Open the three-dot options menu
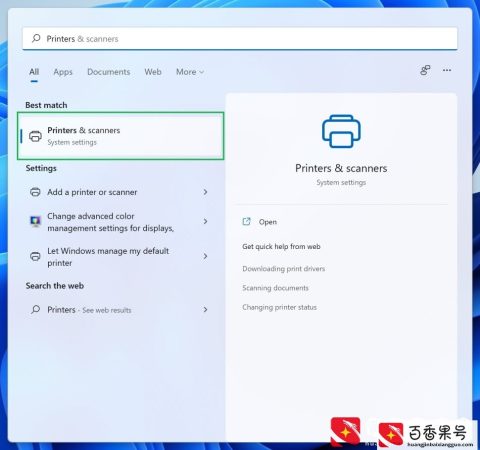This screenshot has width=480, height=450. tap(447, 70)
